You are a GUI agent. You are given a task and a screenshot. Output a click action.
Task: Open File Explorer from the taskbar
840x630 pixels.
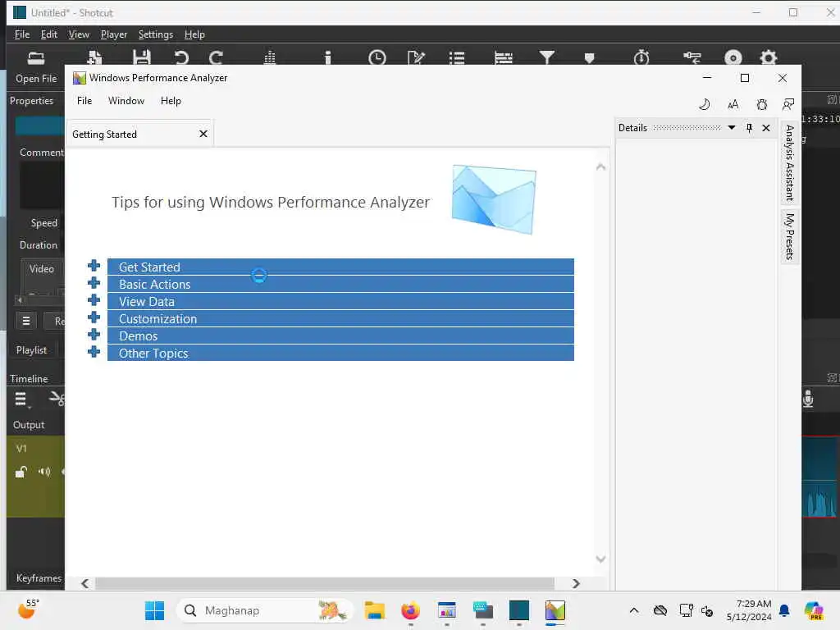pyautogui.click(x=374, y=610)
